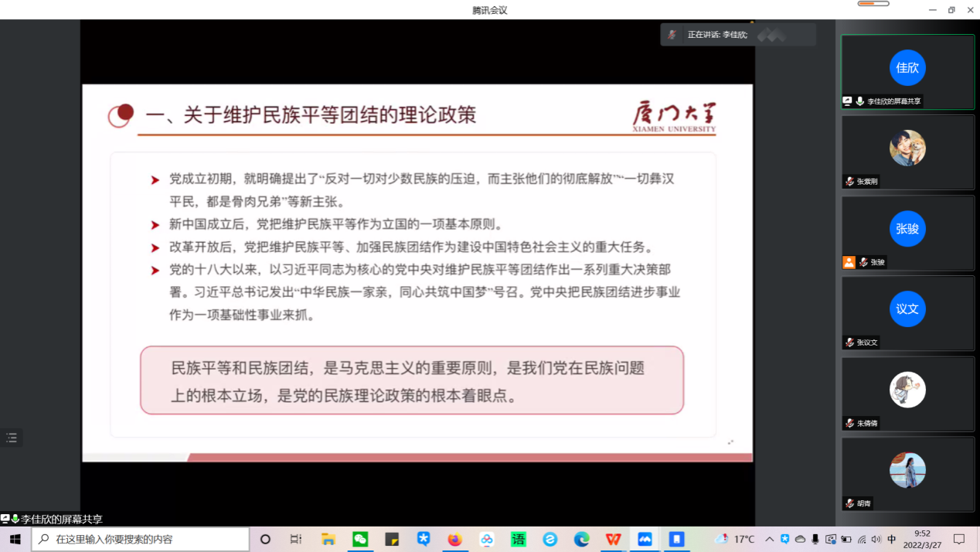This screenshot has height=552, width=980.
Task: Open the Windows Start menu
Action: click(x=15, y=539)
